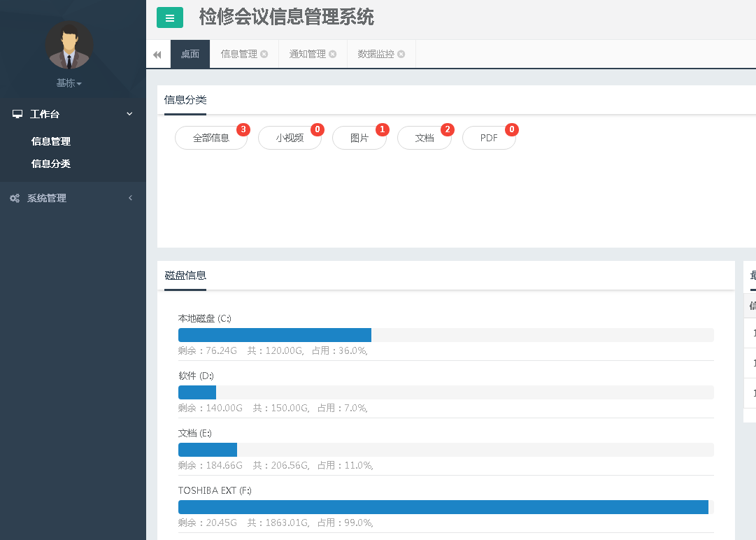Switch to the 桌面 tab
This screenshot has height=540, width=756.
pyautogui.click(x=190, y=55)
